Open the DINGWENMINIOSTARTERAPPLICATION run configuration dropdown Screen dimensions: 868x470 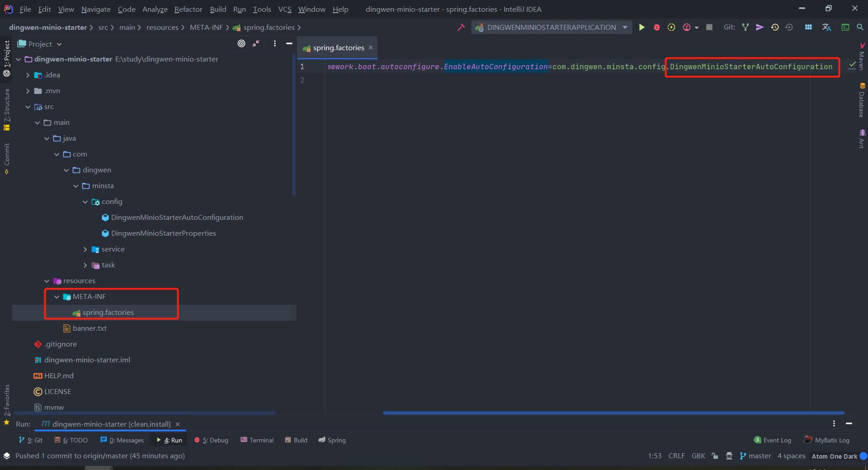pyautogui.click(x=552, y=28)
